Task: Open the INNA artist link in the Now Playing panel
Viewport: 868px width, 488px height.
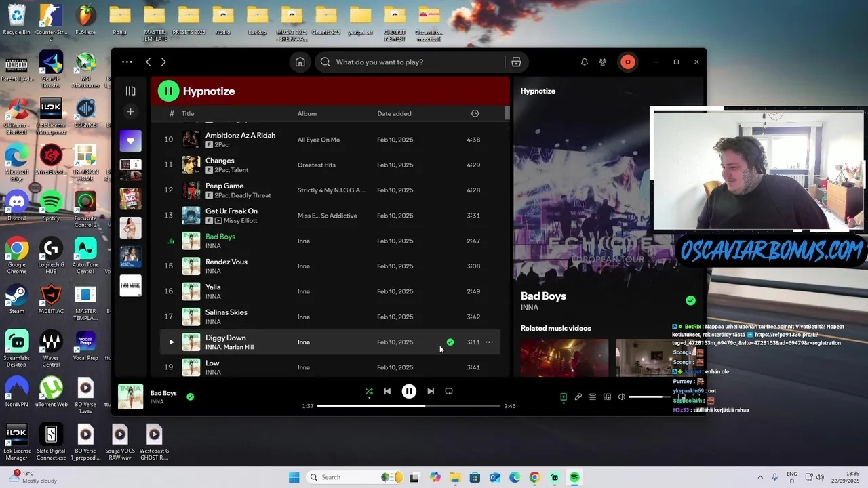Action: [530, 307]
